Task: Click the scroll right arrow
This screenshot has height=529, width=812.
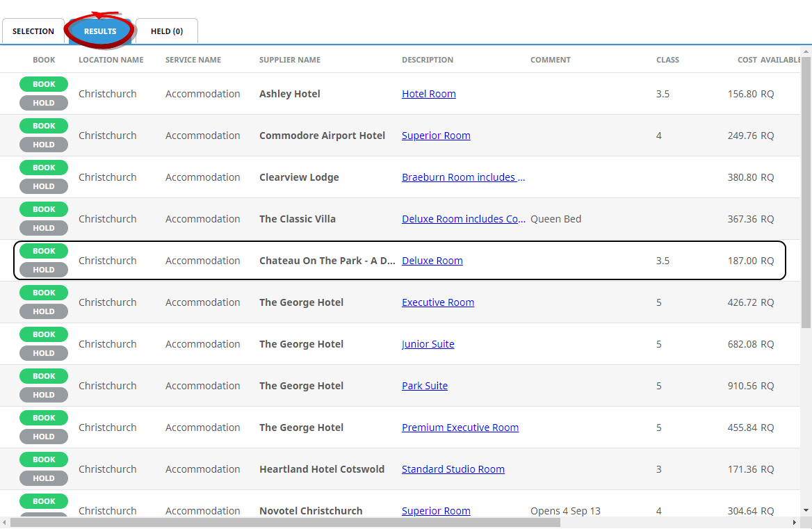Action: coord(795,523)
